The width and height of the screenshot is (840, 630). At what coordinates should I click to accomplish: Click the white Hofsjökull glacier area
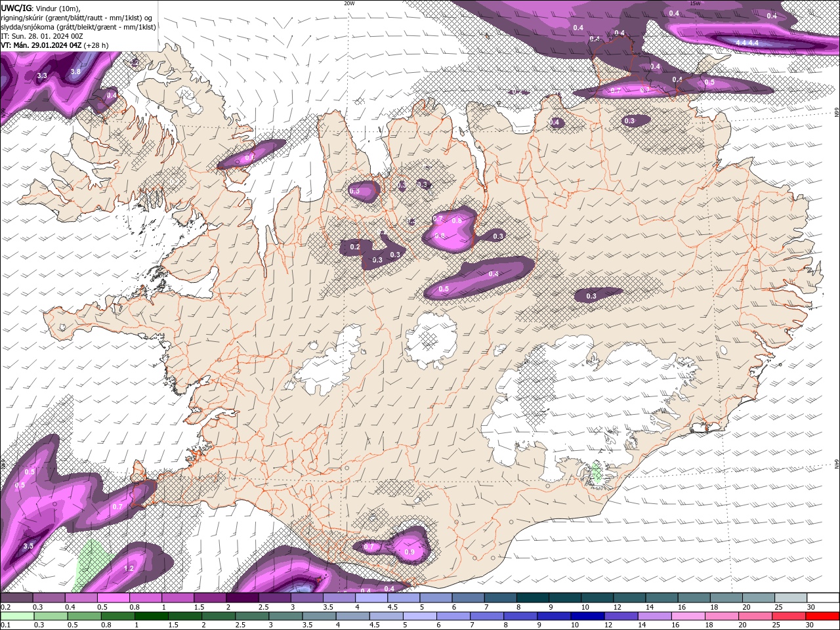pyautogui.click(x=431, y=341)
